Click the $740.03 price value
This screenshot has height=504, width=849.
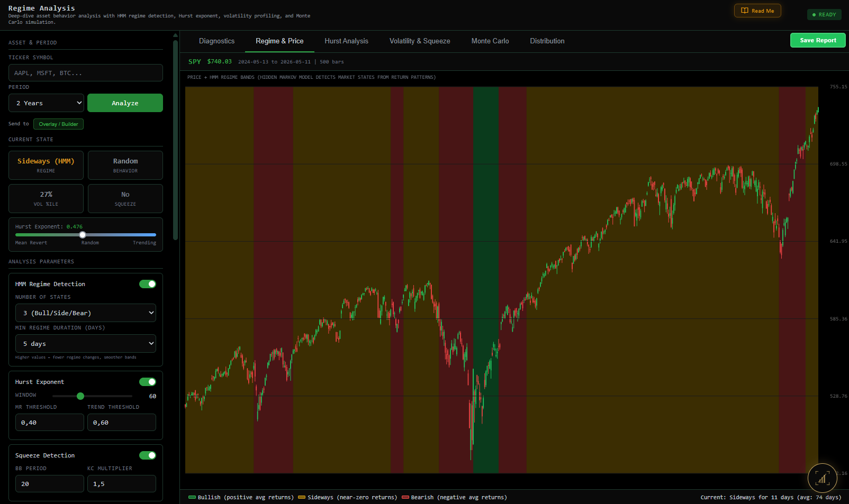pos(220,62)
